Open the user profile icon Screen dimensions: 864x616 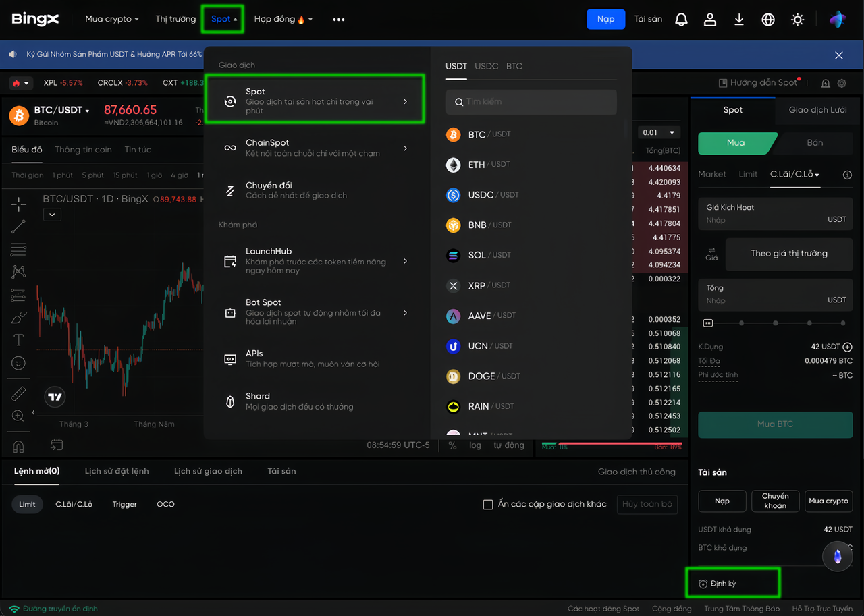pos(709,20)
